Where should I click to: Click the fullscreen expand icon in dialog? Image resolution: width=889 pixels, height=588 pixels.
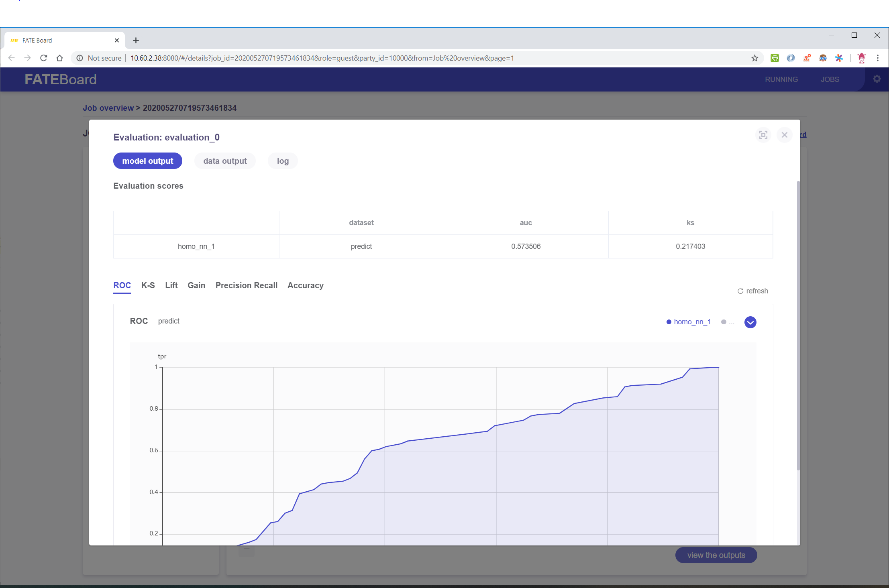pos(763,135)
